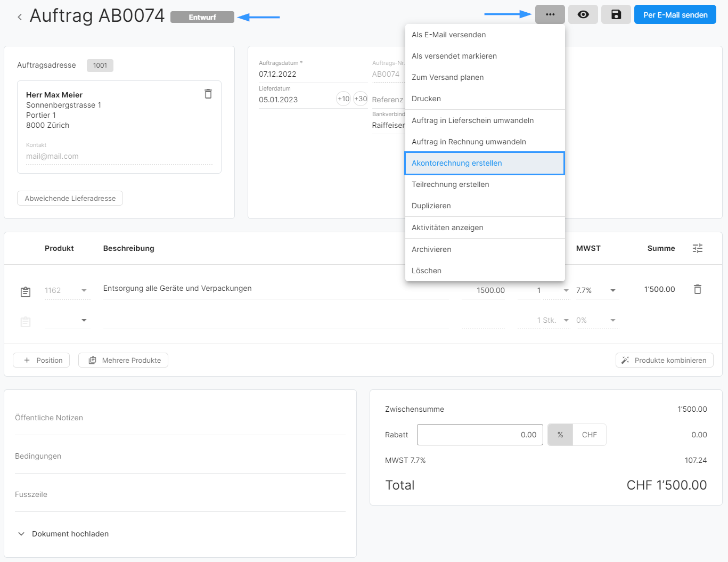The image size is (728, 562).
Task: Click the Bedingungen field
Action: pos(180,456)
